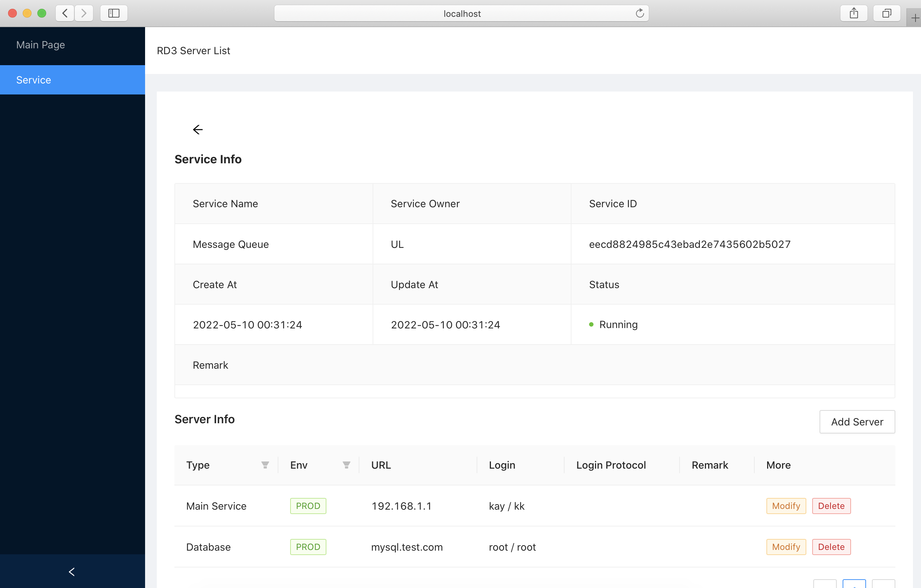Screen dimensions: 921x588
Task: Click the browser back navigation arrow
Action: (x=65, y=14)
